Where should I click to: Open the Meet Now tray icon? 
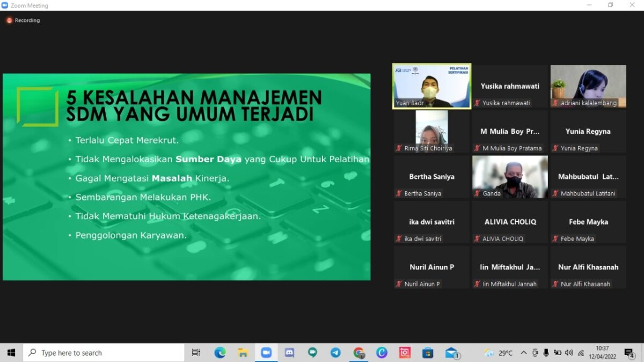[535, 353]
